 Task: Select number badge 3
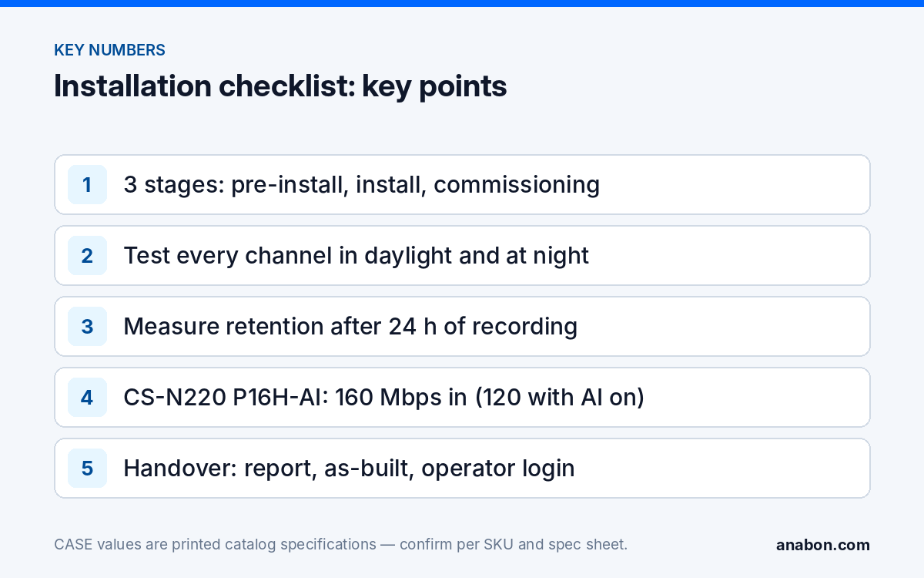pos(87,327)
